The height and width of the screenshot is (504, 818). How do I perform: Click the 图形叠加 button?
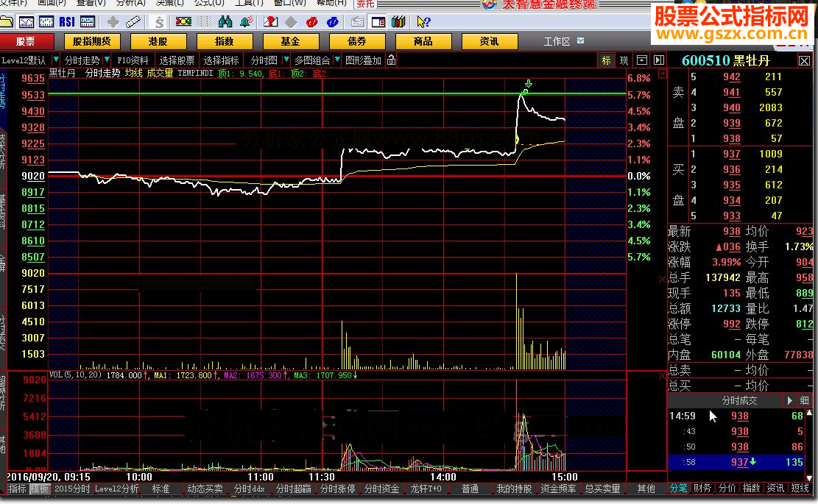pos(363,60)
